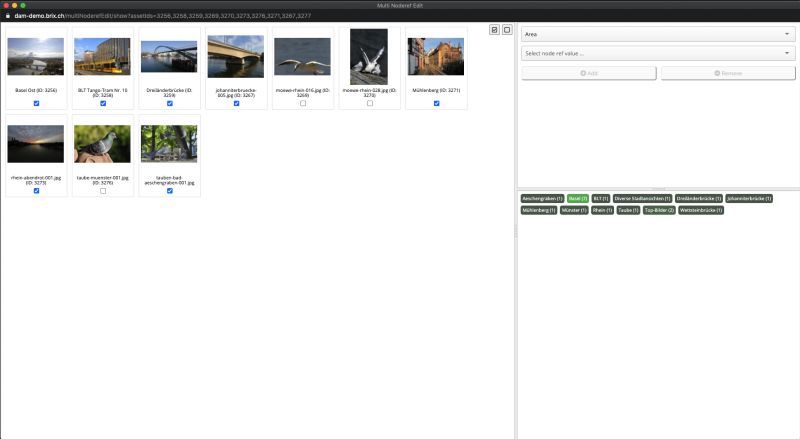Check the taube-muenster-001.jpg checkbox
The width and height of the screenshot is (800, 439).
pos(103,190)
